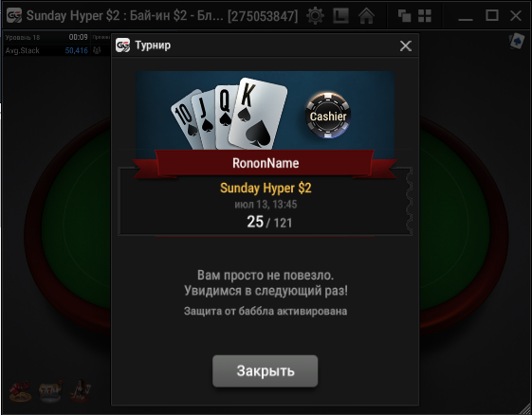Click the RononName red banner

click(266, 163)
